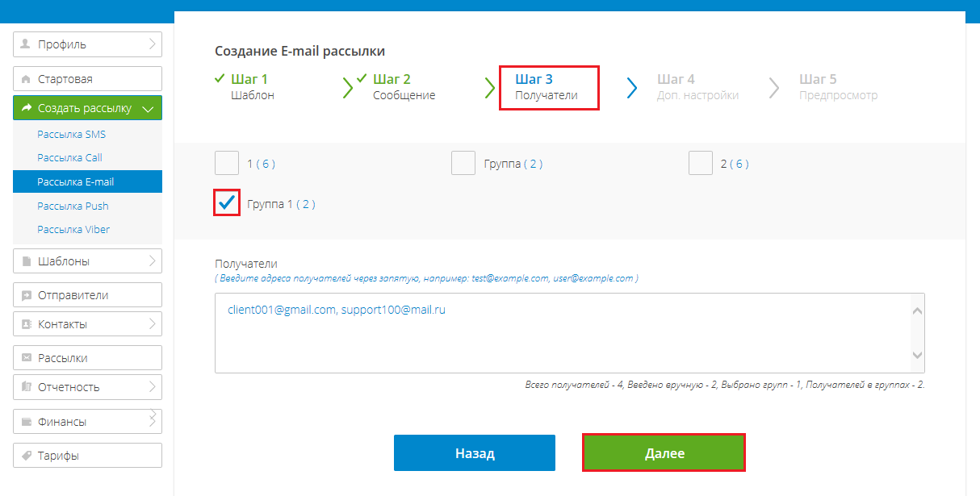
Task: Click the Профиль user icon
Action: [x=26, y=44]
